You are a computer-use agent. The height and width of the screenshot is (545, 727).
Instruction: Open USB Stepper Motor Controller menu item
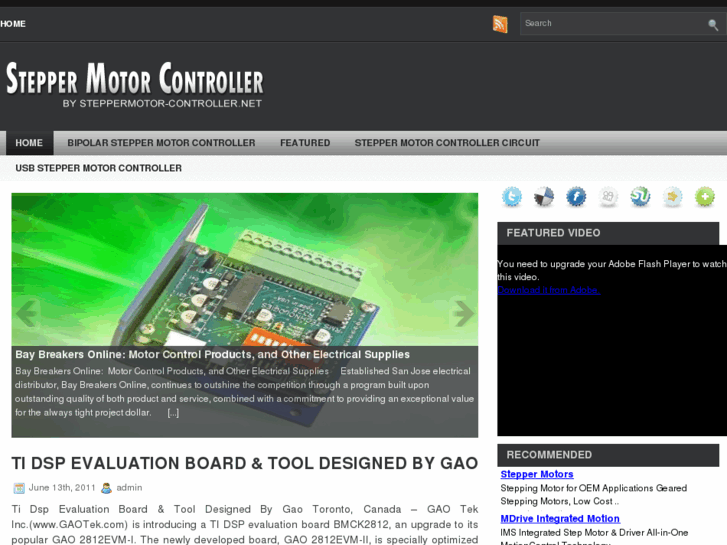(x=98, y=168)
